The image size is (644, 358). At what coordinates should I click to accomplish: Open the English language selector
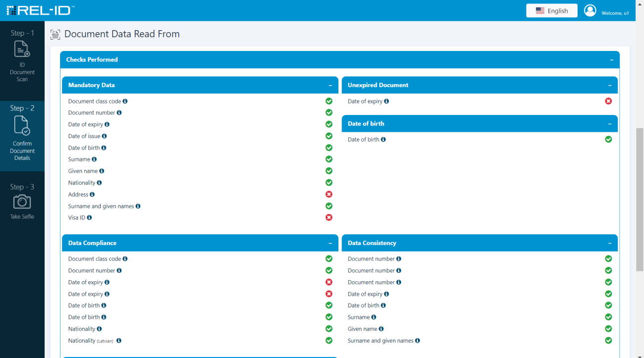pos(552,11)
